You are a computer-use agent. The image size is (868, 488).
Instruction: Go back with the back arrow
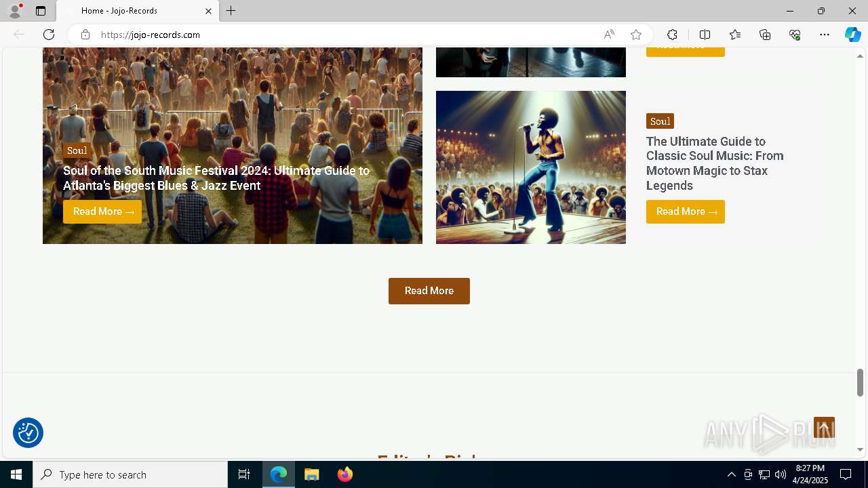click(19, 35)
